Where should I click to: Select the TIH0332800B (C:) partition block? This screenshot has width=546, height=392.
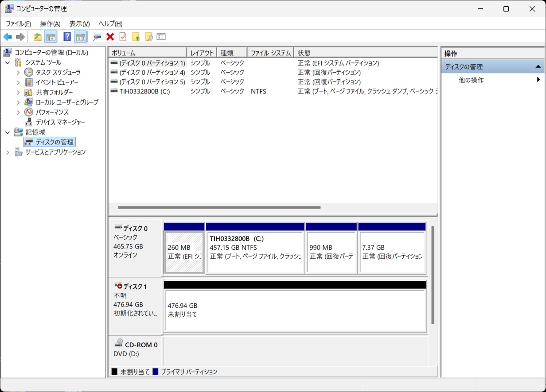tap(255, 251)
